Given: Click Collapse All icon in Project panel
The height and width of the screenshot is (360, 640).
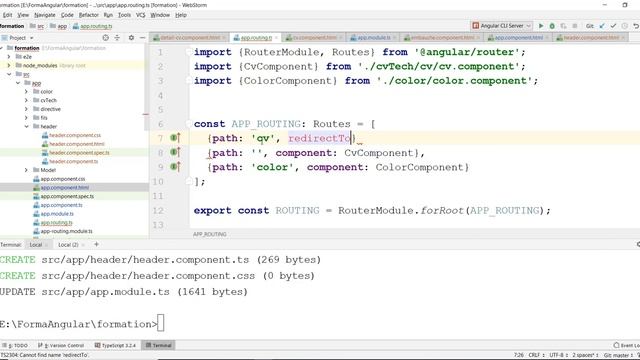Looking at the screenshot, I should 117,38.
